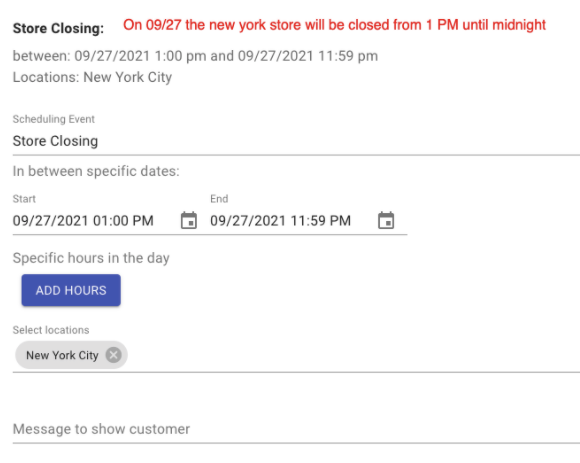The height and width of the screenshot is (463, 580).
Task: Click the Locations: New York City summary
Action: [x=92, y=77]
